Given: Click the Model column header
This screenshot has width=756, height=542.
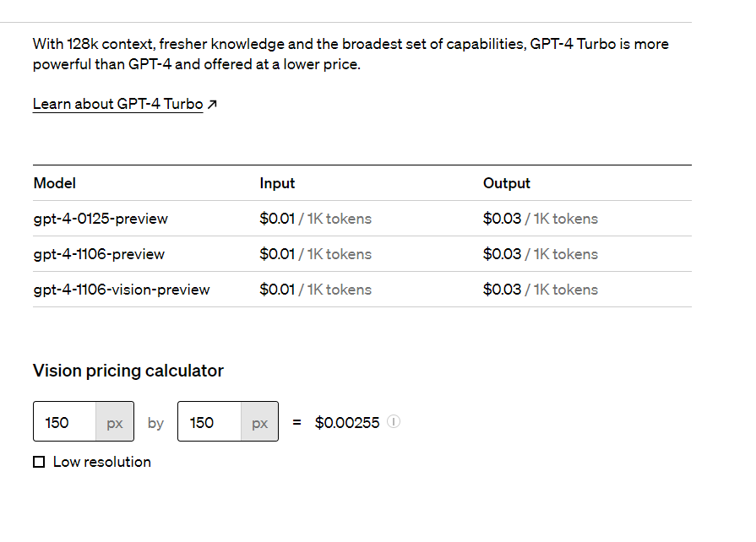Looking at the screenshot, I should click(x=54, y=183).
